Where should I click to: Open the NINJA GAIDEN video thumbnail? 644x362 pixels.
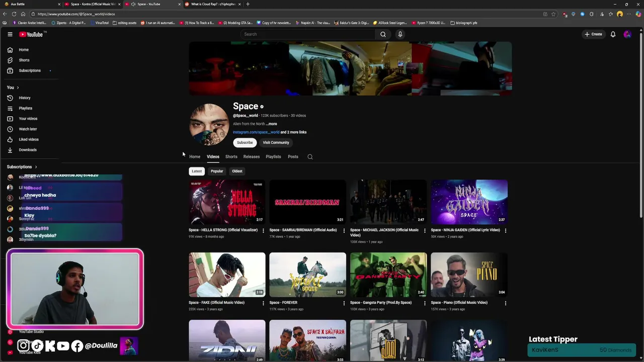(x=469, y=202)
